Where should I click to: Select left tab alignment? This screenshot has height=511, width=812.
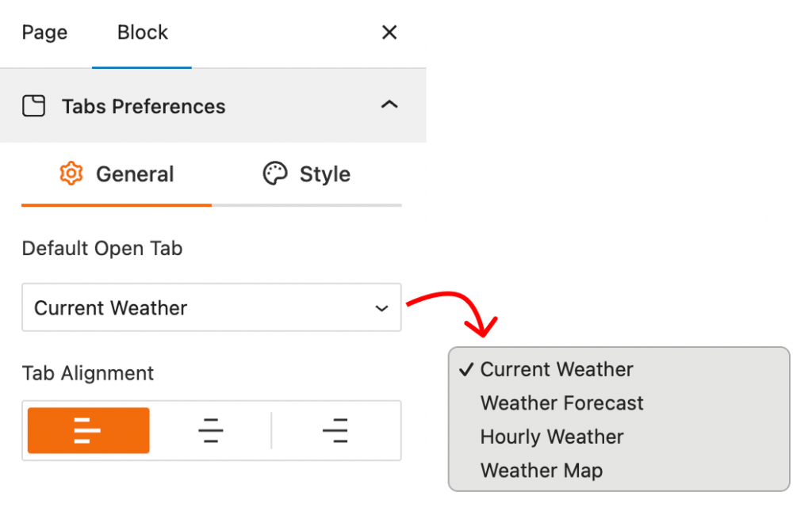point(88,430)
